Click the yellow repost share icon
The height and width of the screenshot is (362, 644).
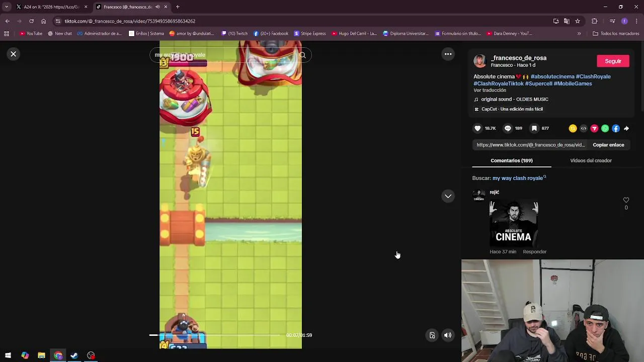coord(573,129)
